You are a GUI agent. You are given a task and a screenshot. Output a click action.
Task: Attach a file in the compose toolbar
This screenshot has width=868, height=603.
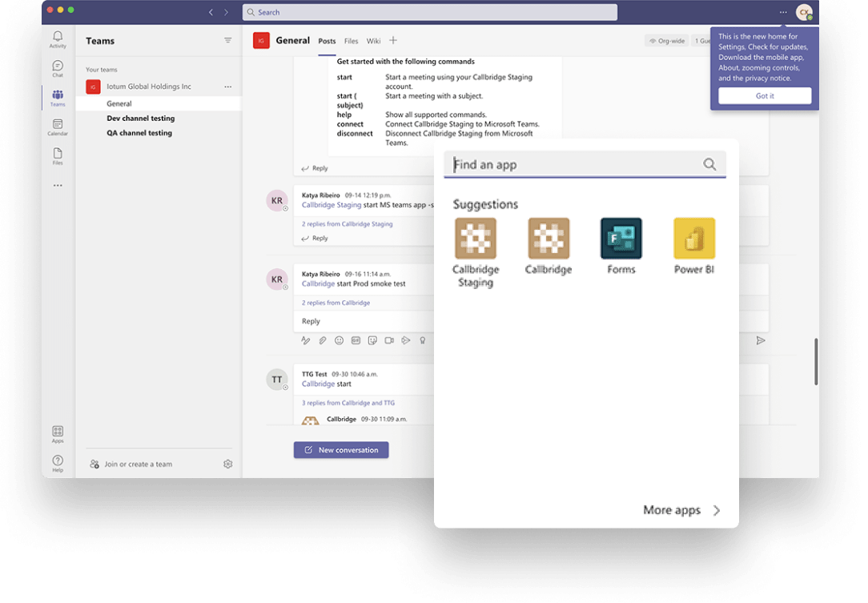pos(322,340)
